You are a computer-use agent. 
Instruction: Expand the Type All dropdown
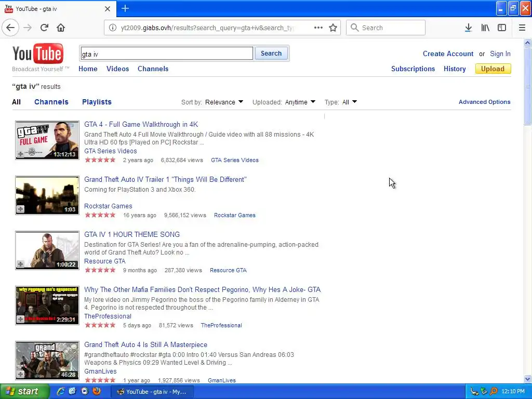click(x=350, y=102)
